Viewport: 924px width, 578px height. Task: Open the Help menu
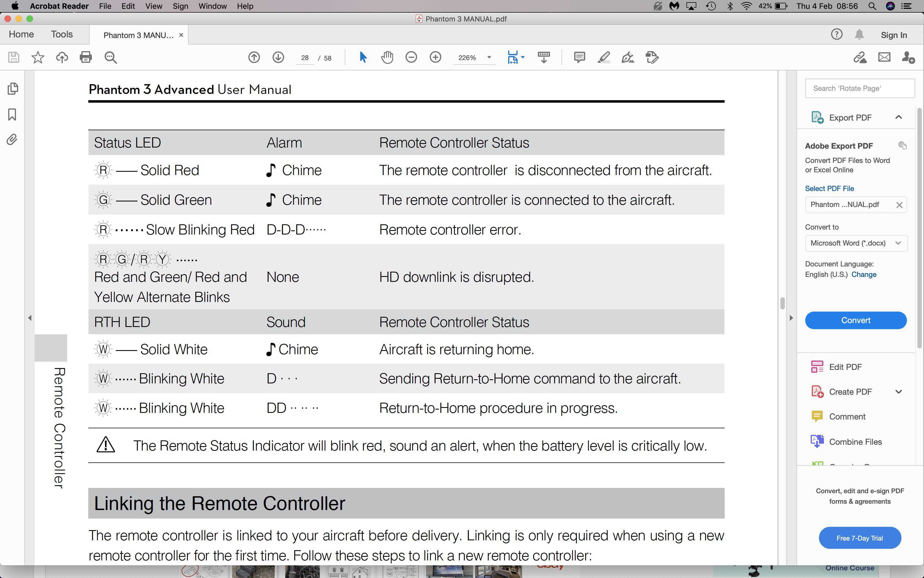[x=245, y=6]
